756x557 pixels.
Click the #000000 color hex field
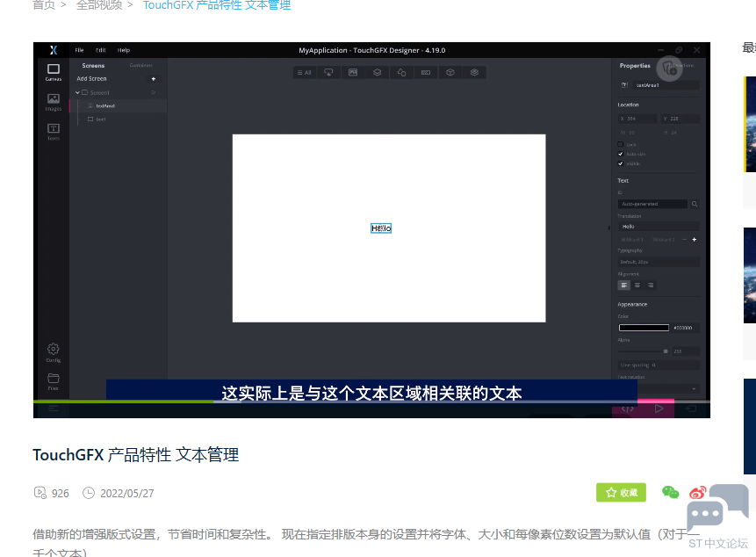[686, 328]
